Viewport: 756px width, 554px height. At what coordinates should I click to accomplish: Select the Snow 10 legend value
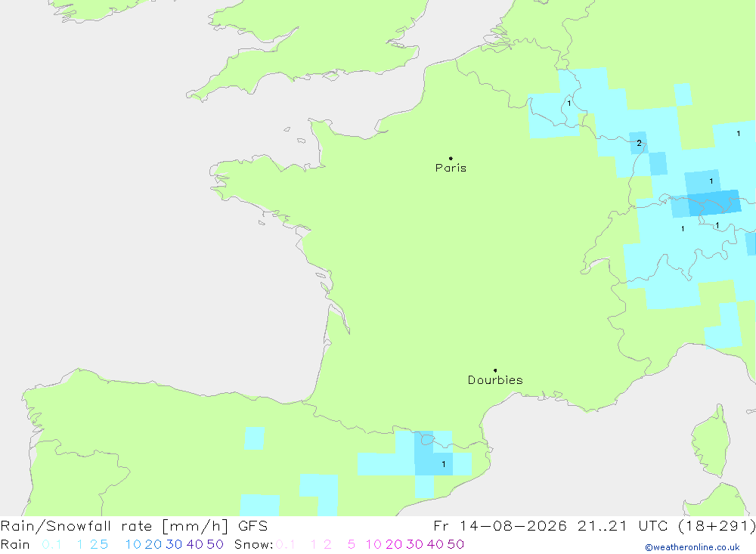[373, 544]
